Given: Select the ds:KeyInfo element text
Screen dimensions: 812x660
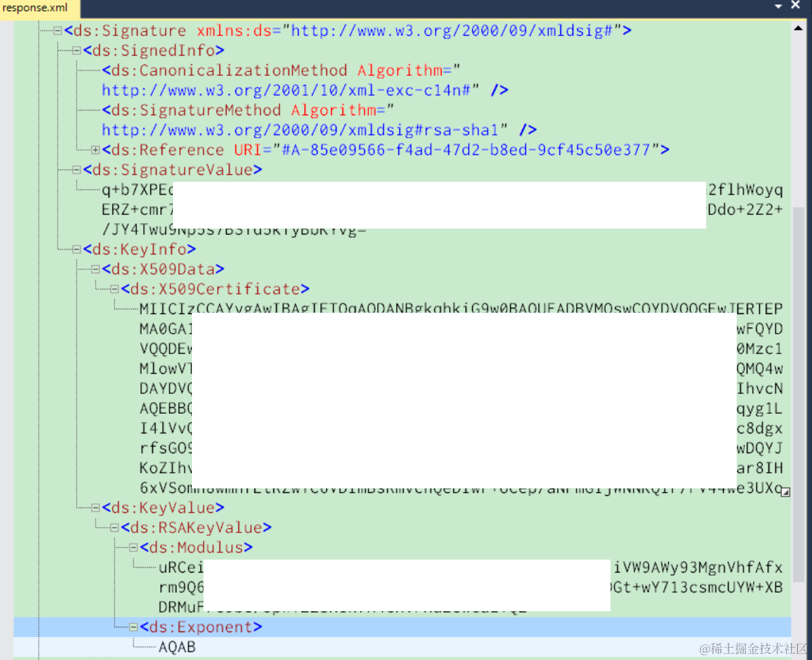Looking at the screenshot, I should click(139, 250).
